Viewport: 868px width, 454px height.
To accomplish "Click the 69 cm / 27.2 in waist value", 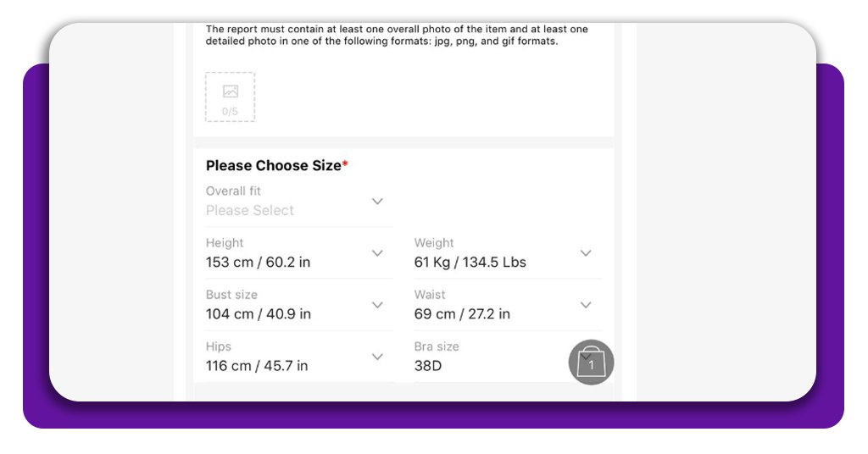I will click(x=462, y=314).
